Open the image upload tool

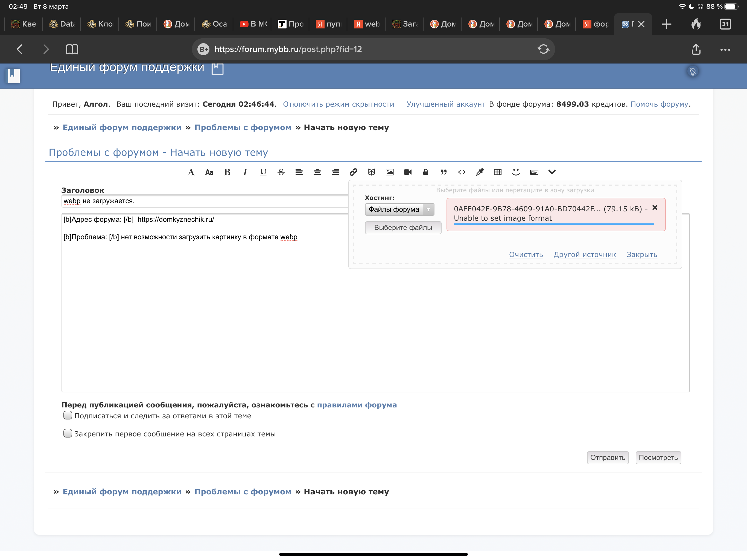tap(389, 172)
